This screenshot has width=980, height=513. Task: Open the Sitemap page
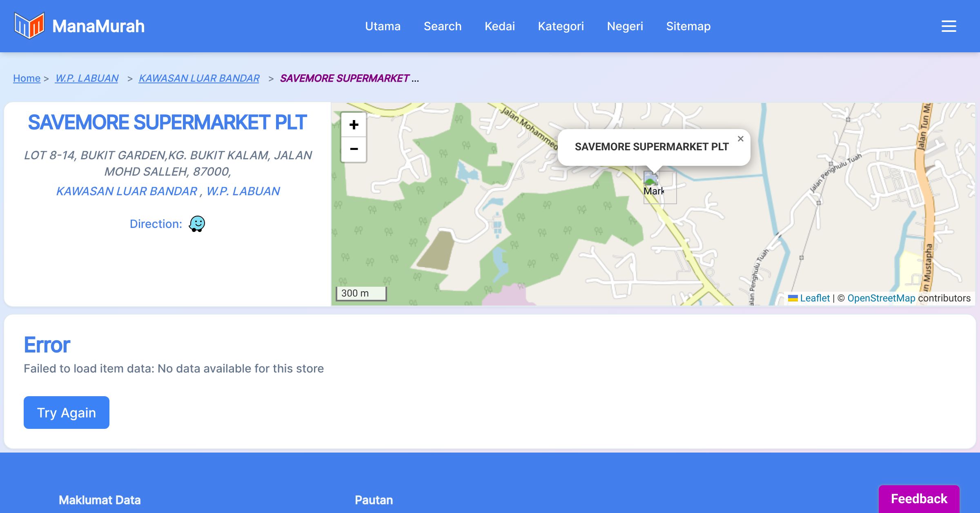[688, 26]
